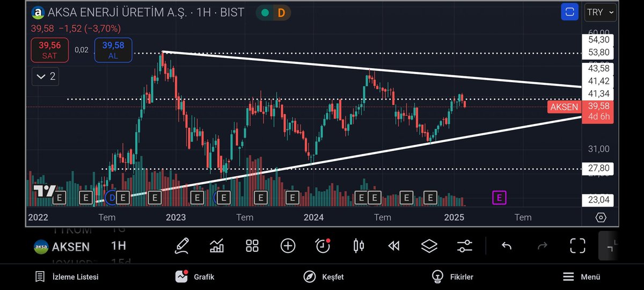
Task: Click the 53,80 price label
Action: [599, 53]
